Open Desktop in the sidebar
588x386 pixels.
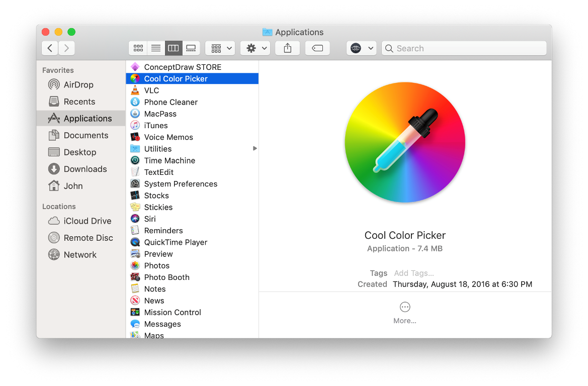(x=80, y=152)
